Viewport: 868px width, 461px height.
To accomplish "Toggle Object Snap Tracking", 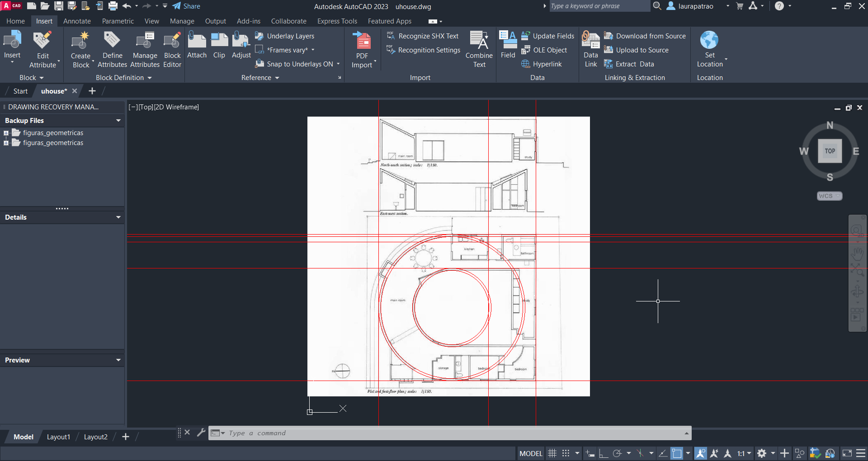I will (663, 453).
